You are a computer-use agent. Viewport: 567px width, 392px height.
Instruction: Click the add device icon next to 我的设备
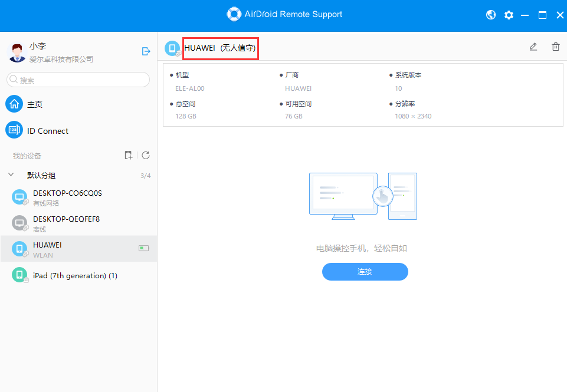coord(129,156)
